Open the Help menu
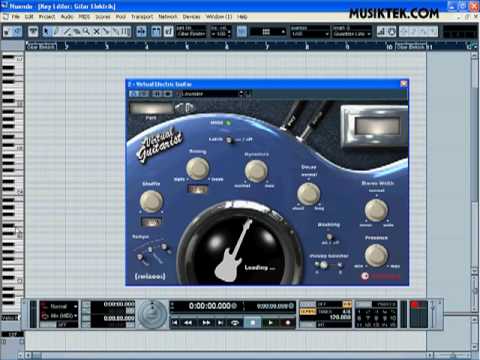Viewport: 480px width, 360px height. click(x=242, y=17)
